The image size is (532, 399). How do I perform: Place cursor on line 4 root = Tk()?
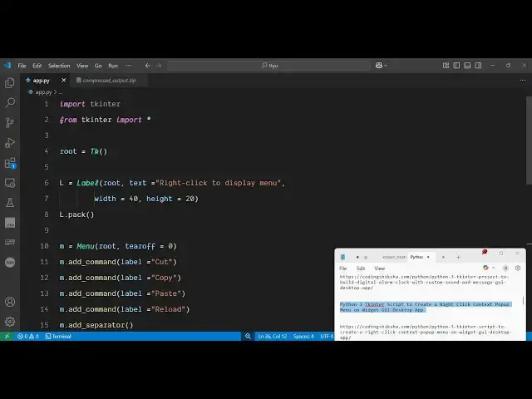pyautogui.click(x=83, y=151)
